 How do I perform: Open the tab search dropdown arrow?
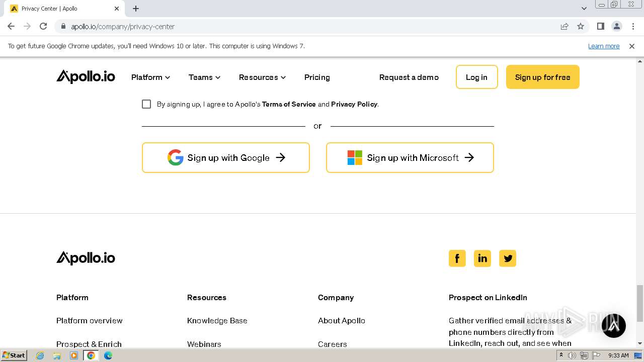click(584, 8)
